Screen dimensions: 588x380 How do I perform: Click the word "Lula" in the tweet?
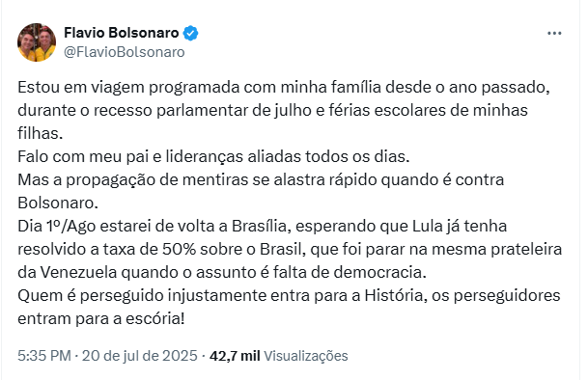click(x=428, y=226)
